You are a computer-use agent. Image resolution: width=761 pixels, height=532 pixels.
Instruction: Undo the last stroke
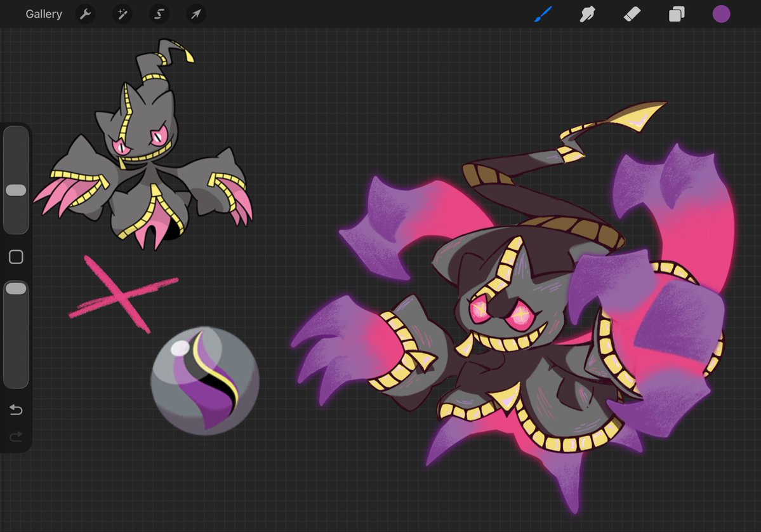coord(16,410)
